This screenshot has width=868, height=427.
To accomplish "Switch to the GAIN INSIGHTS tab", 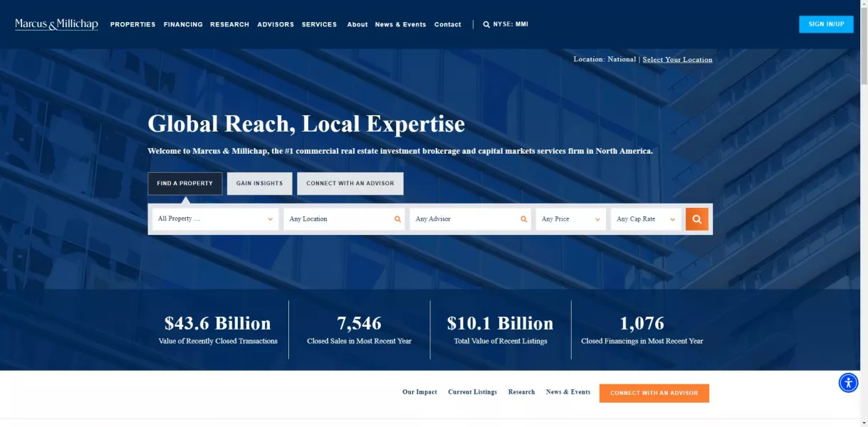I will [259, 184].
